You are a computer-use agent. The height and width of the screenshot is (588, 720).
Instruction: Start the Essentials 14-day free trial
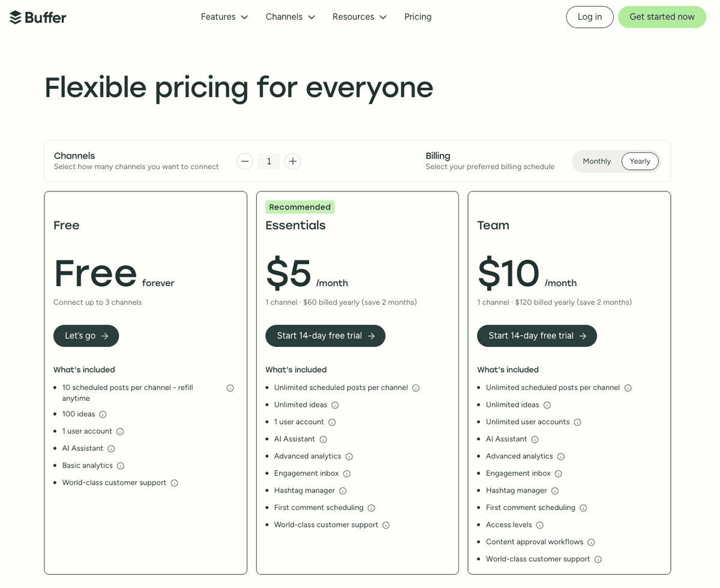pyautogui.click(x=325, y=335)
